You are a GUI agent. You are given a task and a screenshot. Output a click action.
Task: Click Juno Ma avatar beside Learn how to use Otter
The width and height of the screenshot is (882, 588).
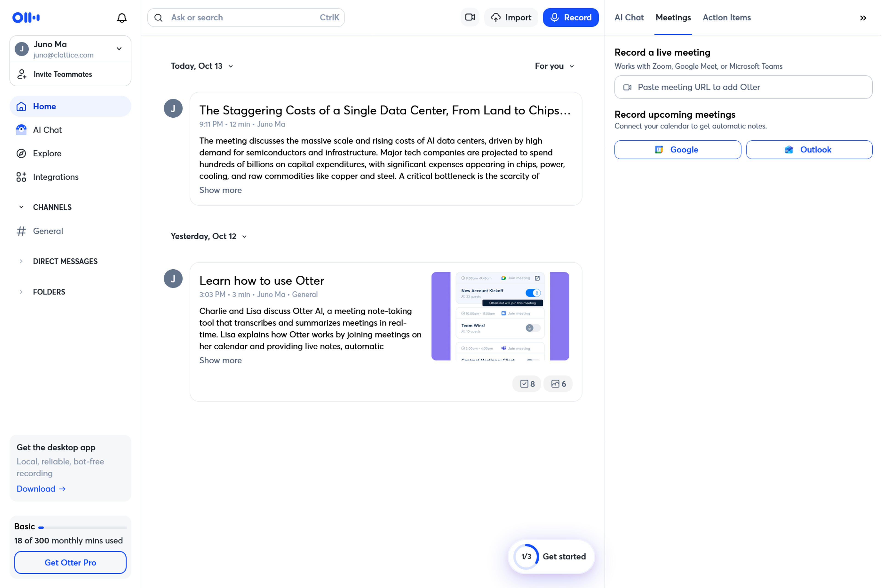[173, 279]
